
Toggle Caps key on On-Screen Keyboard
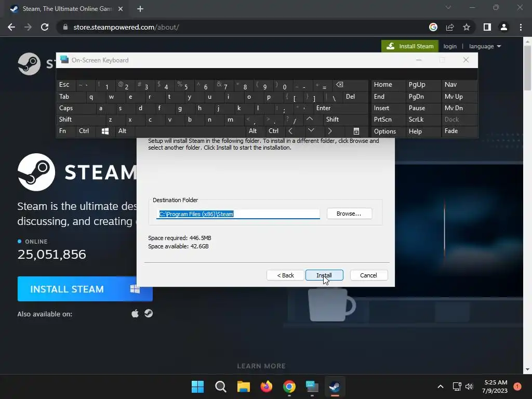[76, 108]
